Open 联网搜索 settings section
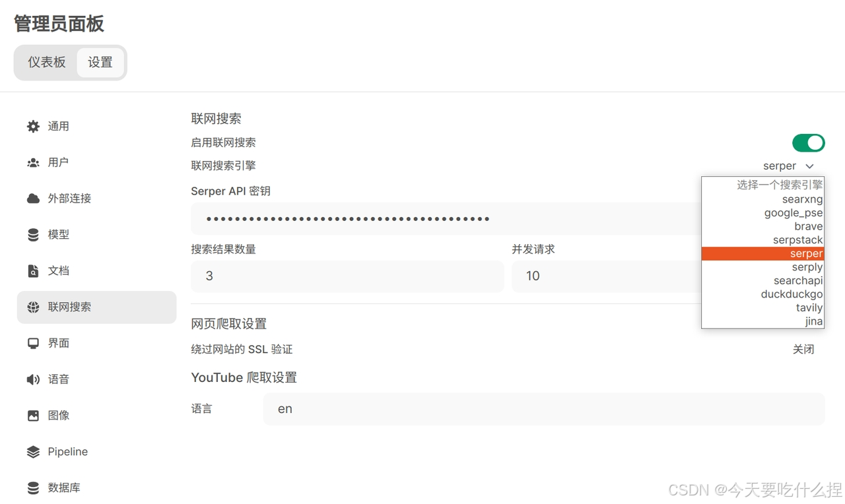845x504 pixels. 96,307
